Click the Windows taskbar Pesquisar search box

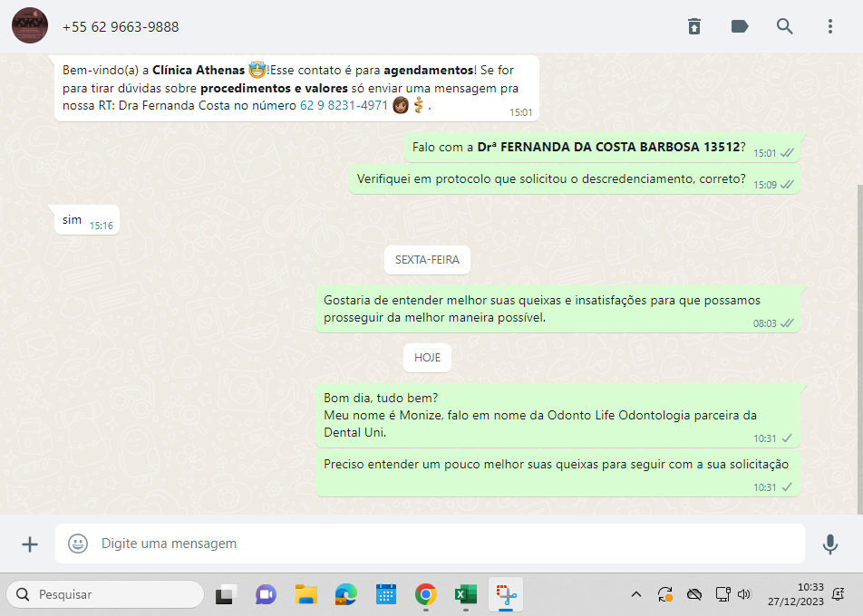[105, 594]
